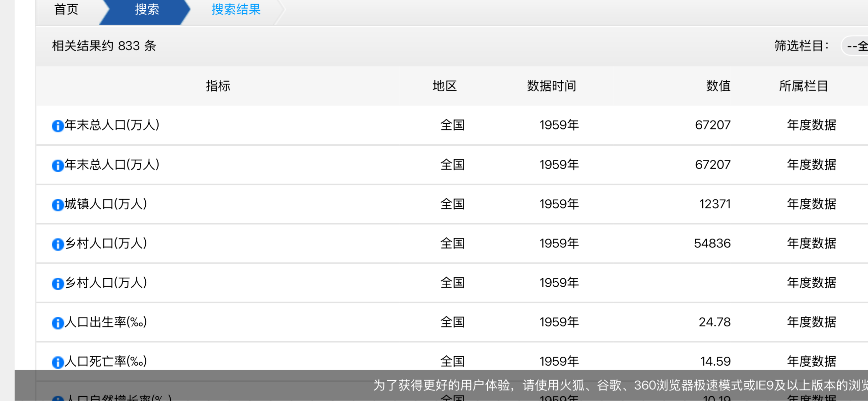Click the 地区 column header
The image size is (868, 401).
[444, 86]
